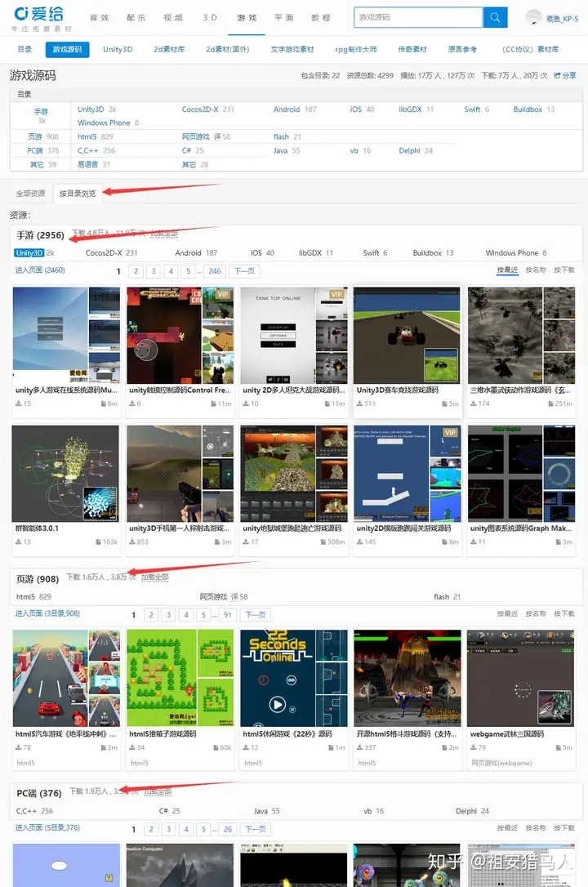This screenshot has height=887, width=588.
Task: Click the 网页游戏(webgame) tag under 武林三国
Action: point(501,763)
